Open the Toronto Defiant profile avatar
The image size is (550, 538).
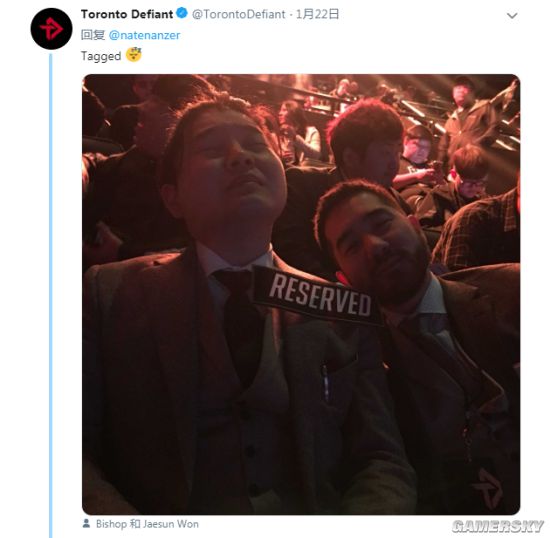pos(51,28)
